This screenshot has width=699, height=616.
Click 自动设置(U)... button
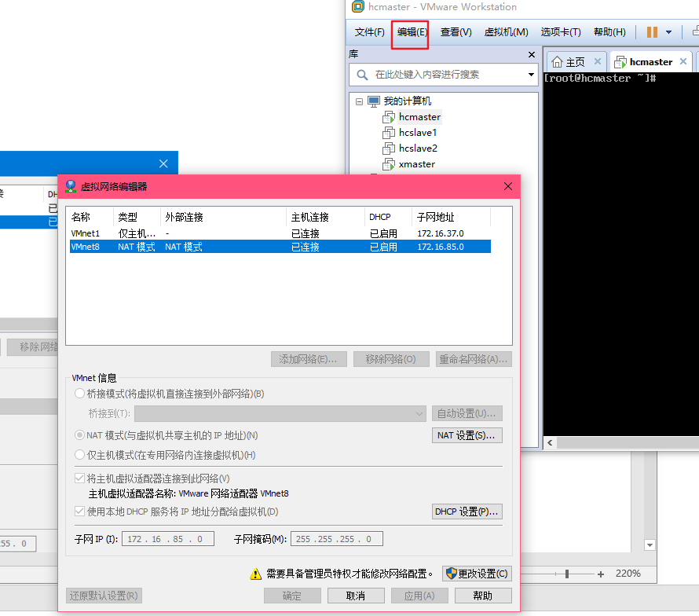tap(467, 413)
